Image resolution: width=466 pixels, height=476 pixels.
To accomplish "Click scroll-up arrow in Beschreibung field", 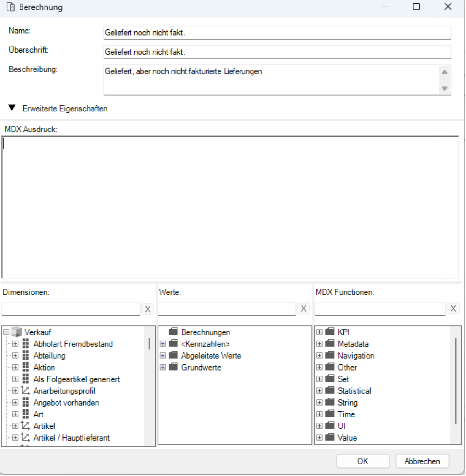I will pos(444,72).
